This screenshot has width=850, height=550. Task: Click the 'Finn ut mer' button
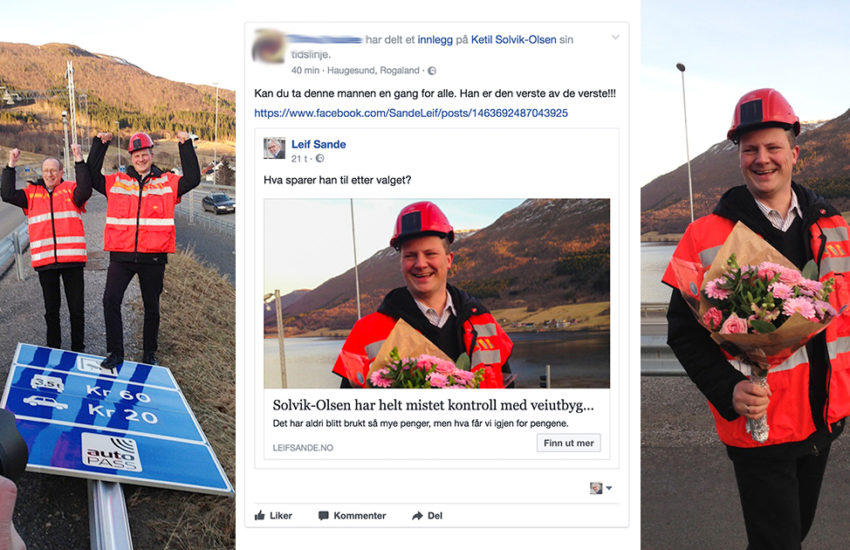(569, 443)
